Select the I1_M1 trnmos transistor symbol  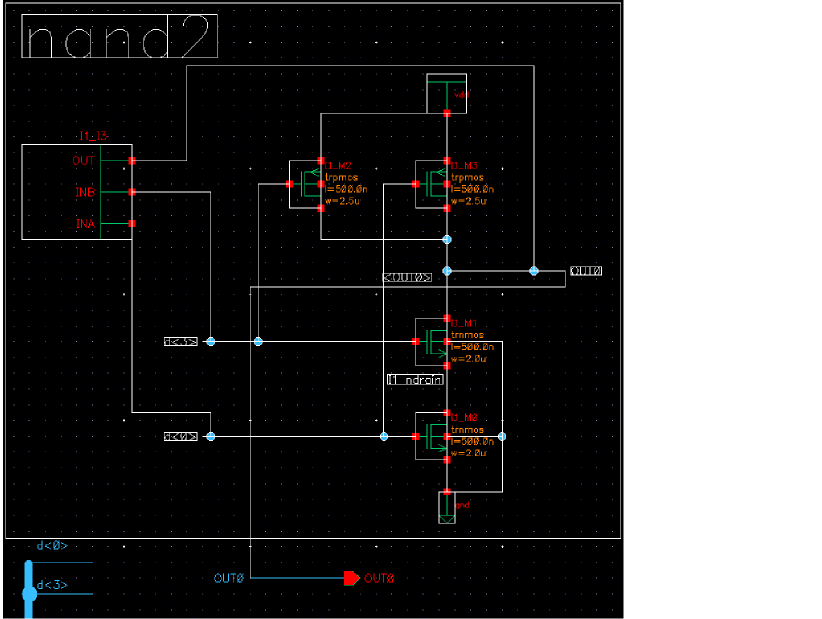point(431,342)
